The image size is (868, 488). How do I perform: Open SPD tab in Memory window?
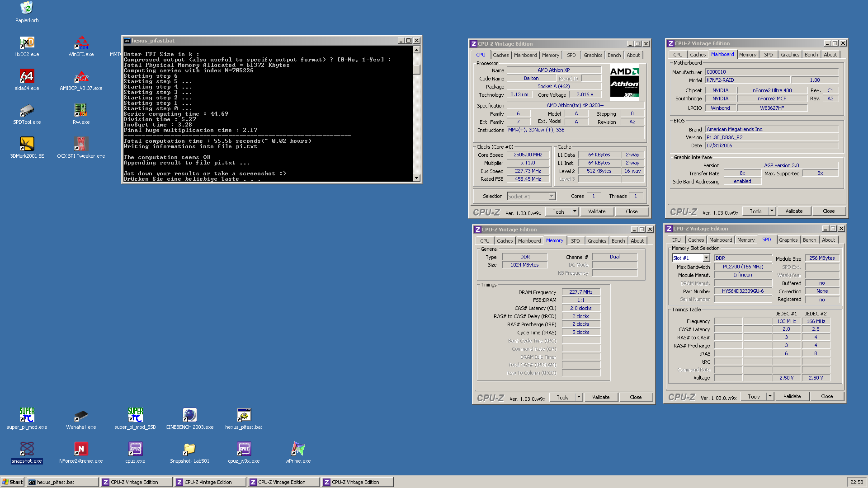[x=575, y=241]
